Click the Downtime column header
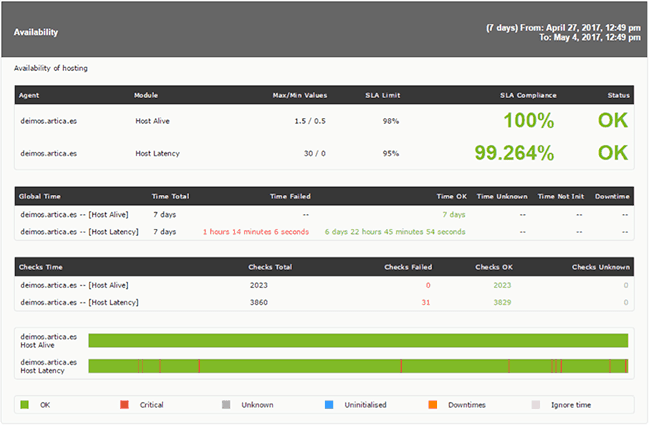The width and height of the screenshot is (650, 426). click(x=612, y=196)
